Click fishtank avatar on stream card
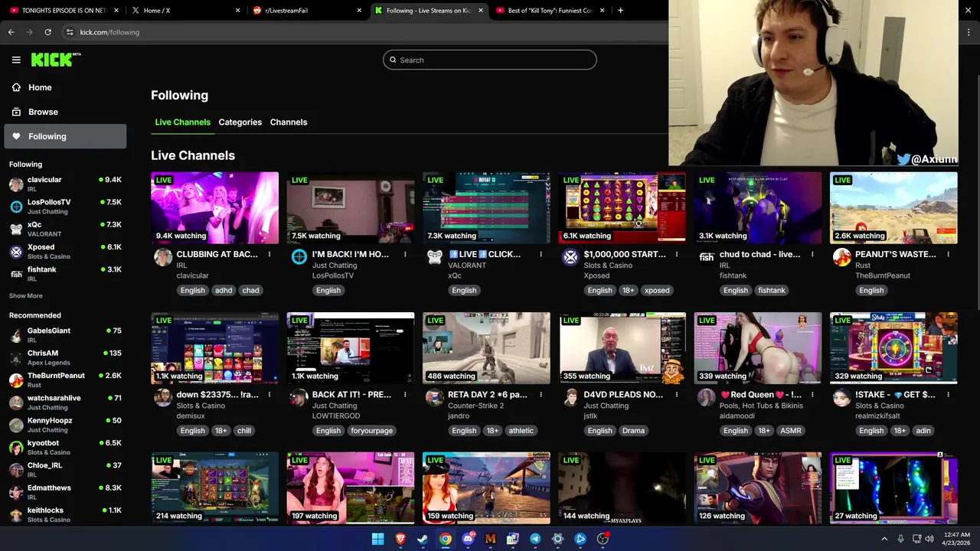The width and height of the screenshot is (980, 551). (706, 257)
